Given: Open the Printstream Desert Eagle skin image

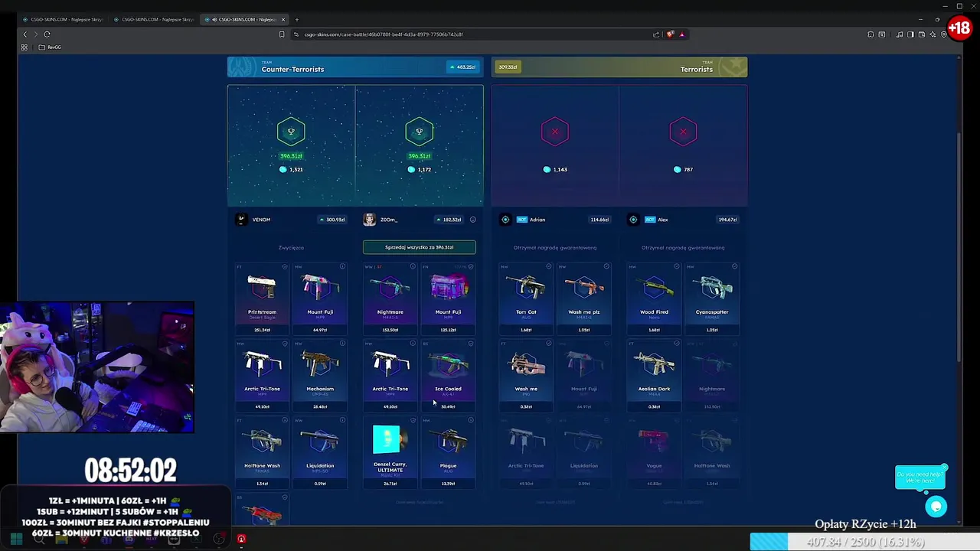Looking at the screenshot, I should tap(262, 289).
